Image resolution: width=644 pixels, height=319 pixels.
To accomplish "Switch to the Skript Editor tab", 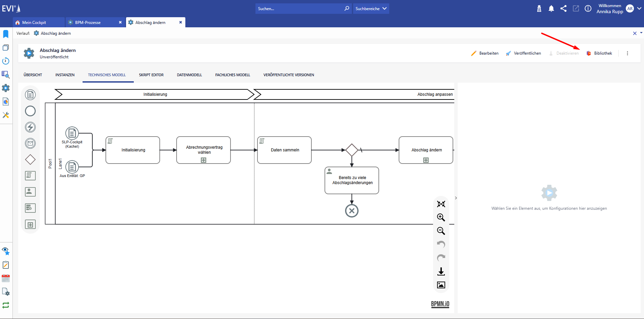I will [151, 75].
